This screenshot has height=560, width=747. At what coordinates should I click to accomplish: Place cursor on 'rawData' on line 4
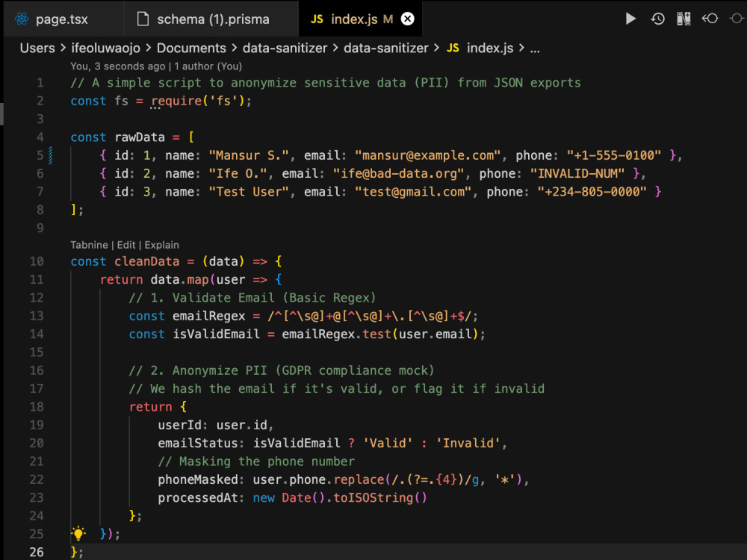140,137
